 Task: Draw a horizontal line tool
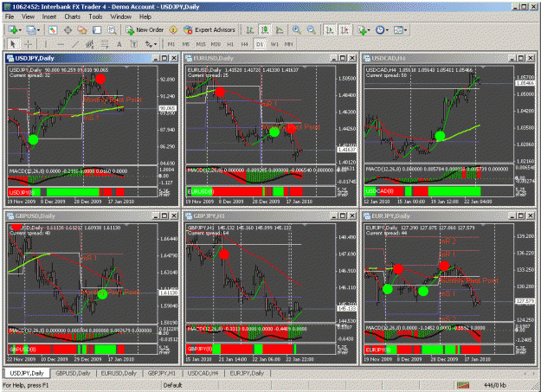point(61,44)
